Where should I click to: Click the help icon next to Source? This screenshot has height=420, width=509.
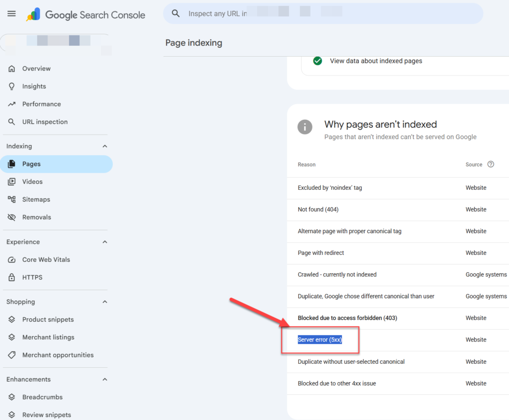tap(491, 164)
